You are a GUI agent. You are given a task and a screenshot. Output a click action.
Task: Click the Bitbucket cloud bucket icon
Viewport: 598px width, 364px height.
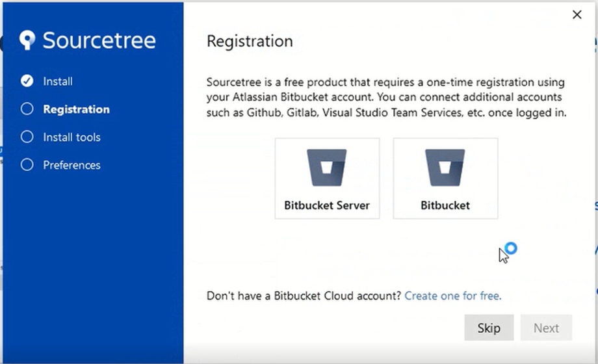click(x=445, y=168)
